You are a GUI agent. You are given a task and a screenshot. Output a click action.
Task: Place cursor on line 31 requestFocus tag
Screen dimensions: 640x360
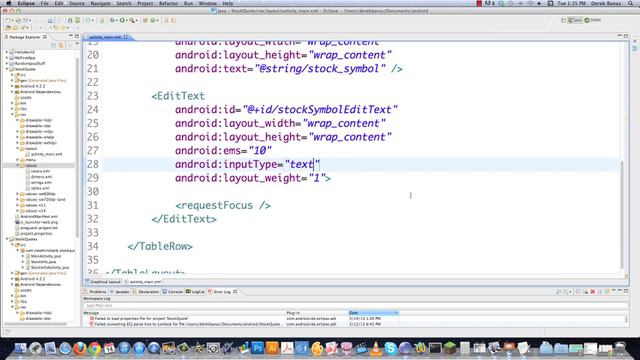[223, 205]
